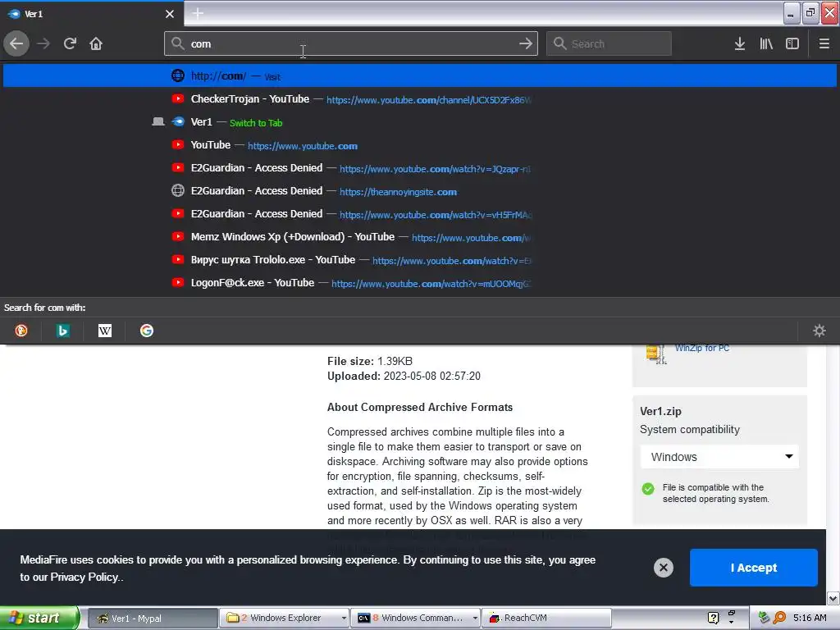Select CheckerTrojan - YouTube suggestion
The width and height of the screenshot is (840, 630).
pyautogui.click(x=420, y=99)
